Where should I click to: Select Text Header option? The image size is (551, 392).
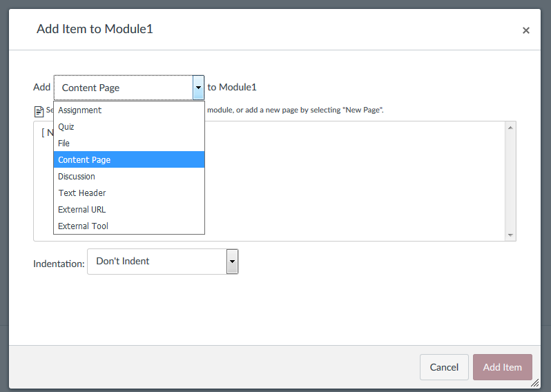[x=82, y=193]
